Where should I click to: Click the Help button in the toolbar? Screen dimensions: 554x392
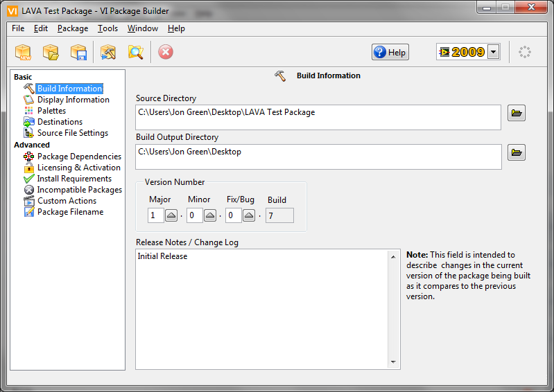click(x=390, y=52)
